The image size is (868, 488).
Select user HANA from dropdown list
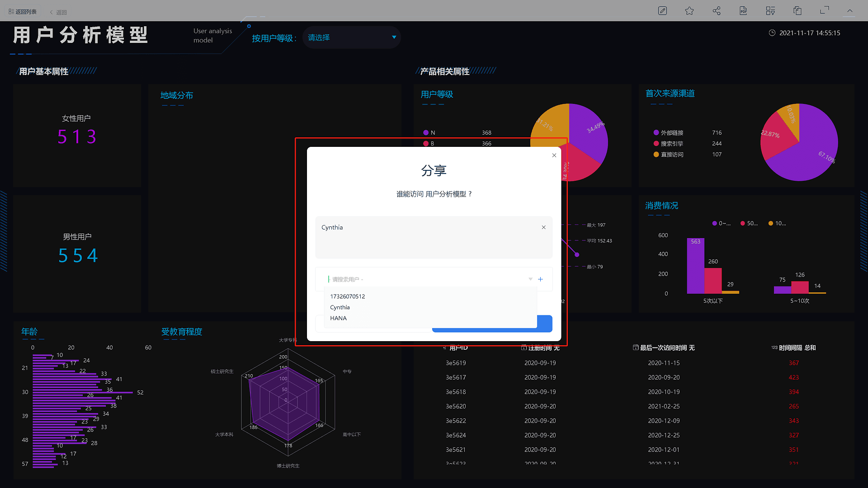(339, 318)
